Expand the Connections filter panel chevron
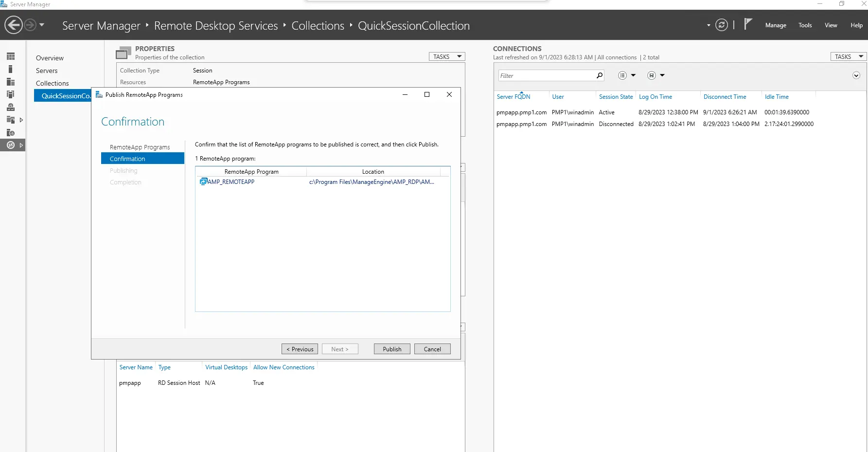The width and height of the screenshot is (868, 452). pos(856,75)
